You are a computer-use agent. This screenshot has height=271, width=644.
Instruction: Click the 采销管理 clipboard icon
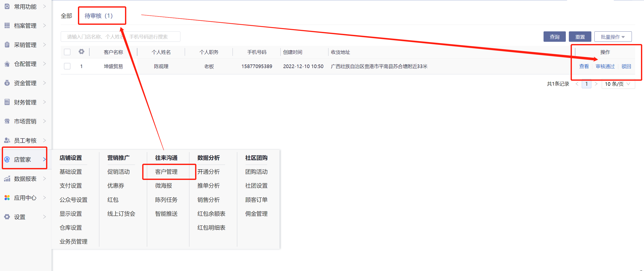[7, 45]
